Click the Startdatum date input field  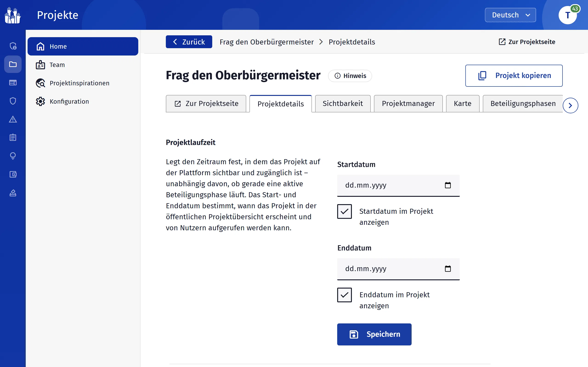[x=398, y=185]
